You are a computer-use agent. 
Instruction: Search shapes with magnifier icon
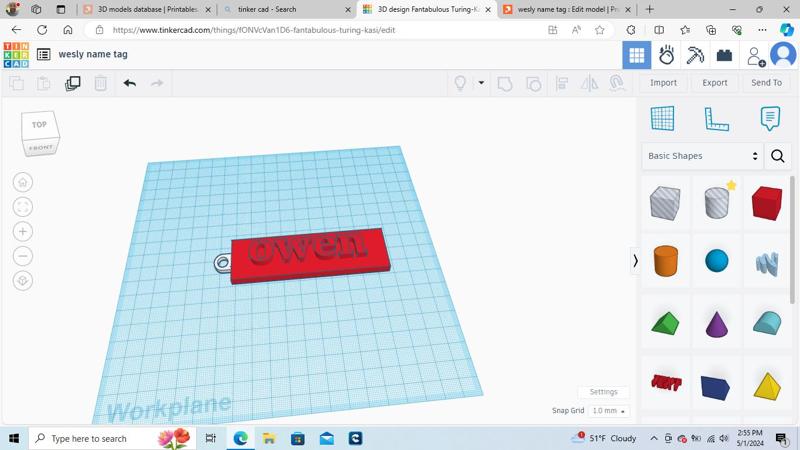coord(778,156)
